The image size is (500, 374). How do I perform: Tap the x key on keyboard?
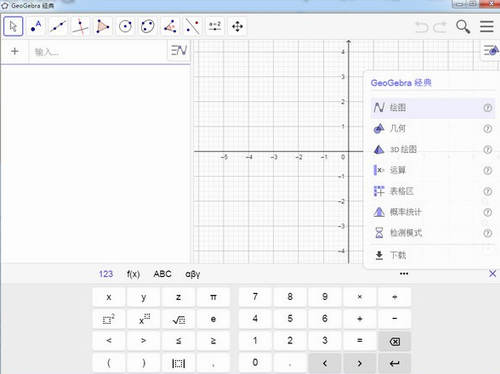coord(109,297)
